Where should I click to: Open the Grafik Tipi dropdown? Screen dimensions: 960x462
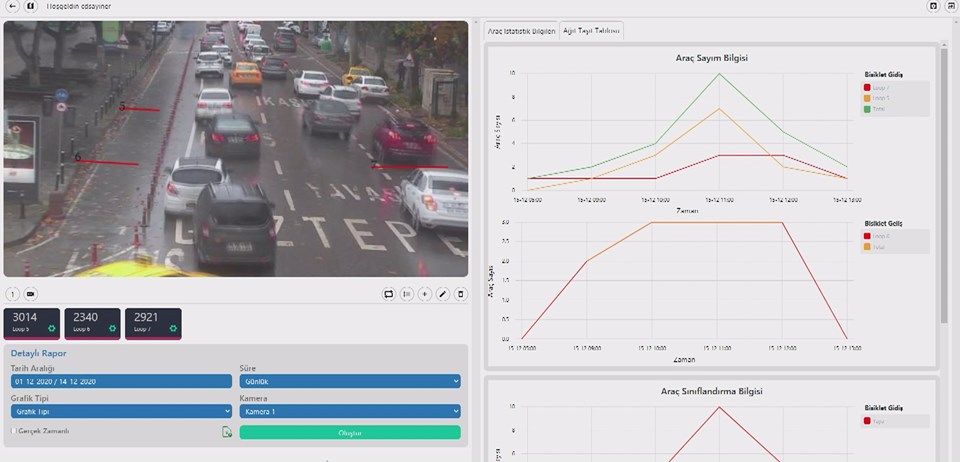click(121, 411)
